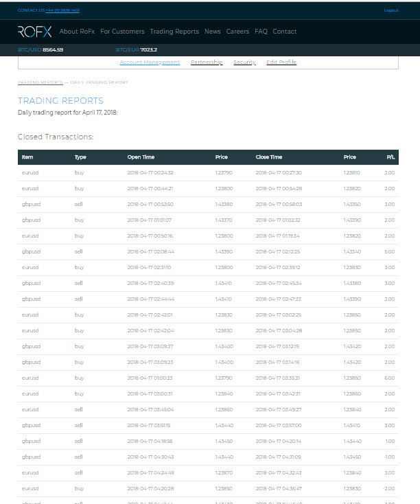
Task: Click the BTC/EUR rate ticker
Action: [137, 50]
